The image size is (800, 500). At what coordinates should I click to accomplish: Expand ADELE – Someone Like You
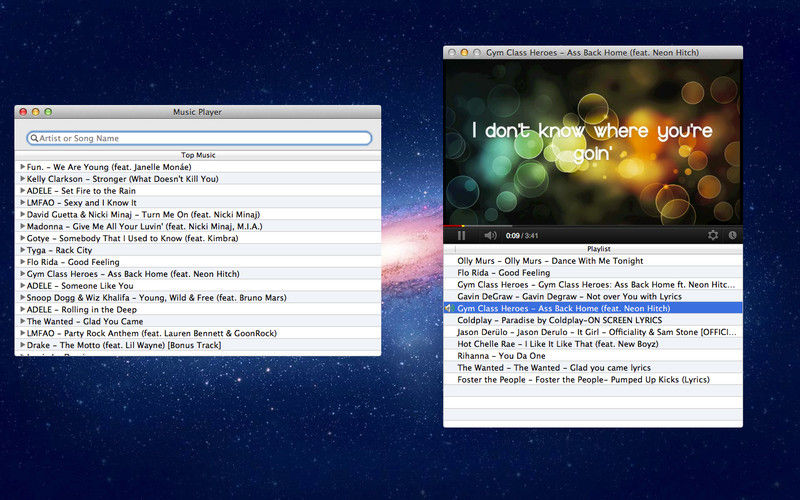coord(22,286)
